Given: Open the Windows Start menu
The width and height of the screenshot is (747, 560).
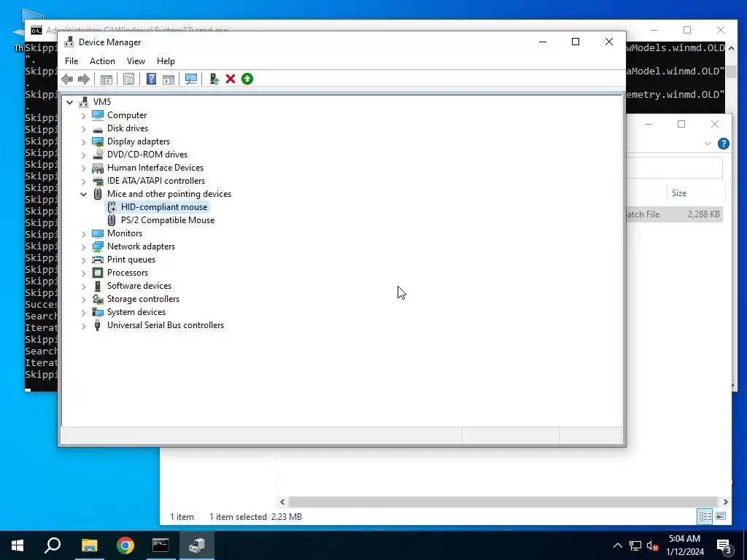Looking at the screenshot, I should [x=18, y=545].
